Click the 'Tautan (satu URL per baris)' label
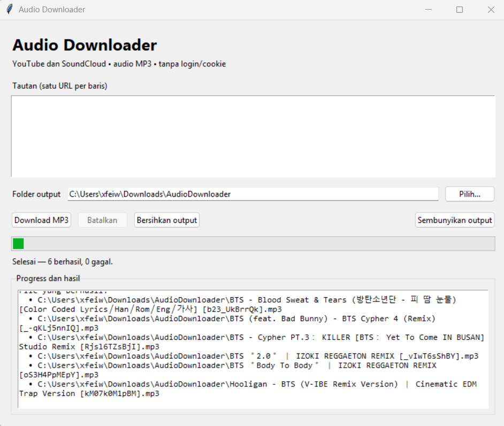The image size is (504, 426). 60,86
